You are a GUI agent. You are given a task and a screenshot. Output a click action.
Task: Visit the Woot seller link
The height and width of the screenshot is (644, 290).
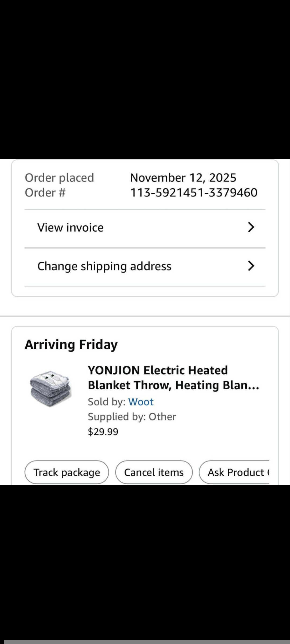[x=141, y=402]
